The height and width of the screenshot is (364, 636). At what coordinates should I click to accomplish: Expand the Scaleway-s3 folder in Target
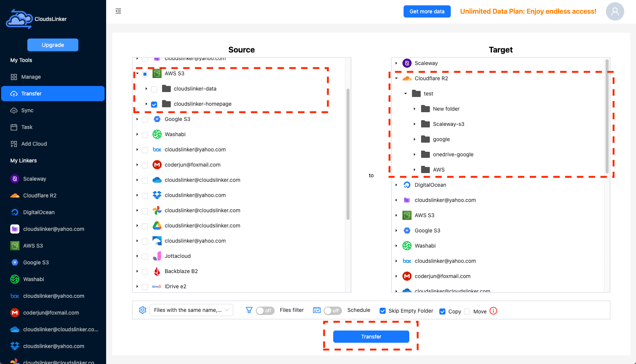(415, 124)
